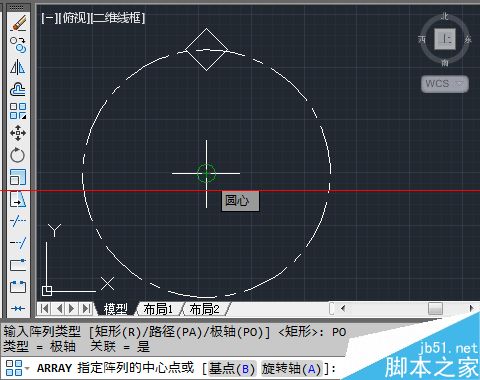Activate the Rotate tool
The height and width of the screenshot is (380, 480).
tap(18, 155)
